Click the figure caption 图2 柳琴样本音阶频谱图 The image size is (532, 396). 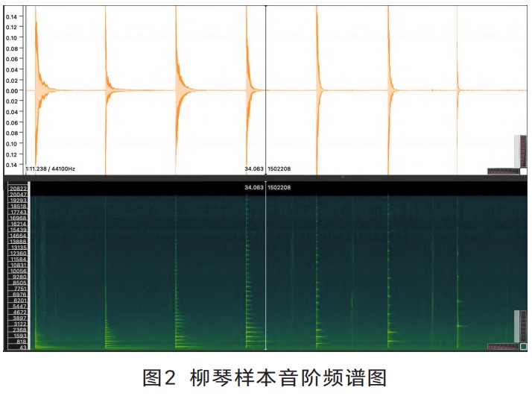265,377
